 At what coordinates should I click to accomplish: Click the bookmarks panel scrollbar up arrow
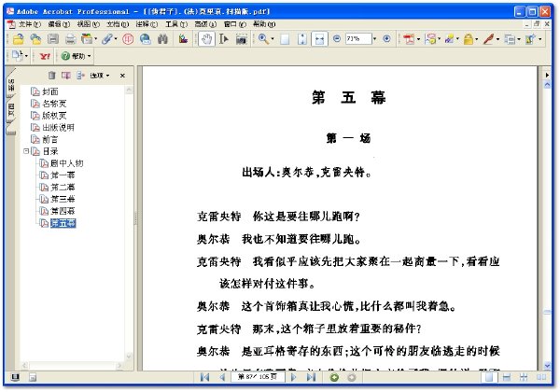tap(129, 90)
